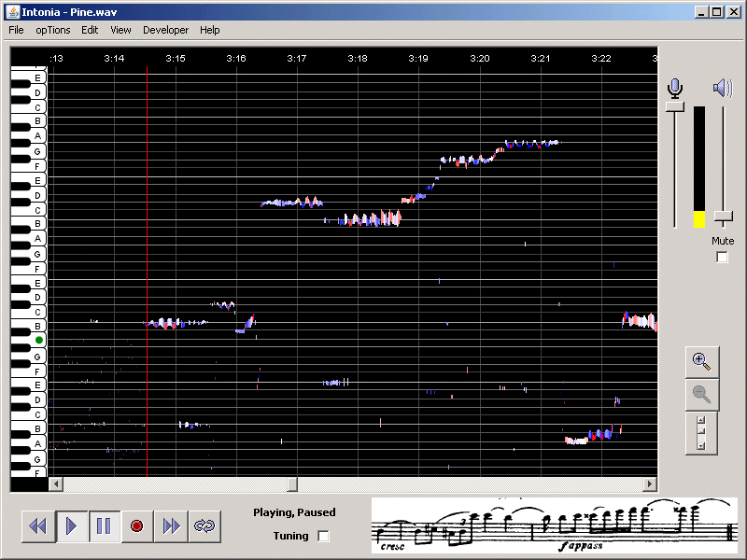Enable the Mute checkbox
Image resolution: width=747 pixels, height=560 pixels.
722,258
